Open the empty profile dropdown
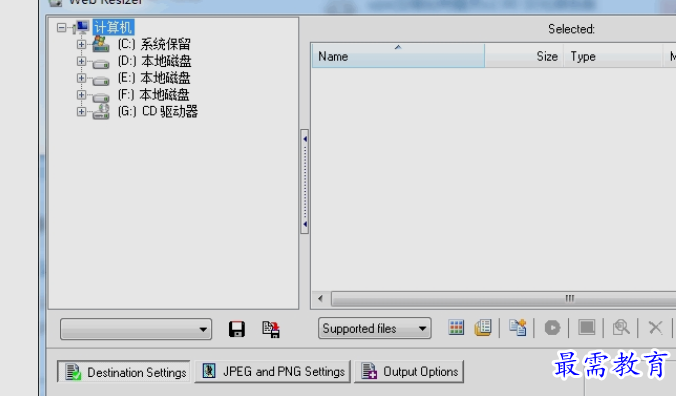The image size is (676, 396). point(136,329)
